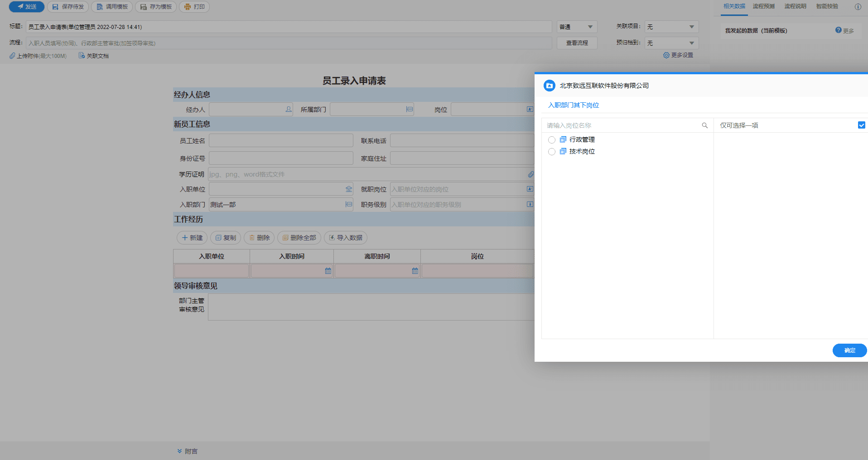Switch to 相关数据 tab

(x=734, y=6)
